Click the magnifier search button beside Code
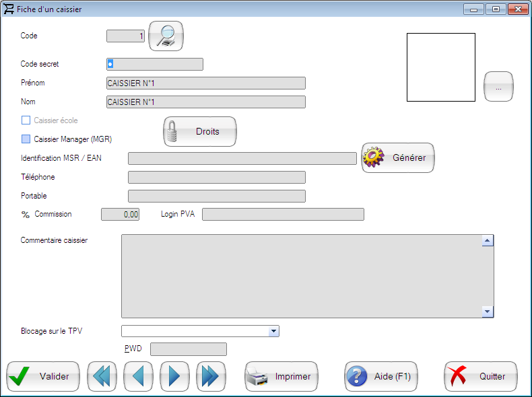This screenshot has width=532, height=397. 166,36
